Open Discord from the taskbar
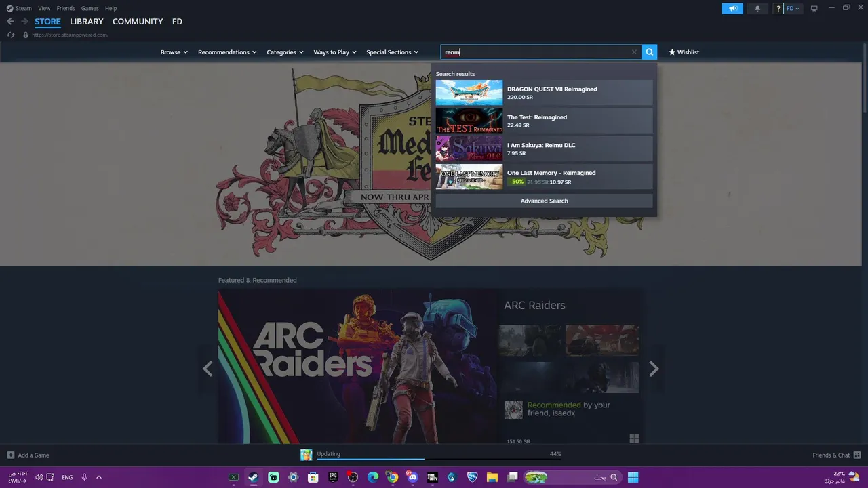868x488 pixels. [412, 477]
